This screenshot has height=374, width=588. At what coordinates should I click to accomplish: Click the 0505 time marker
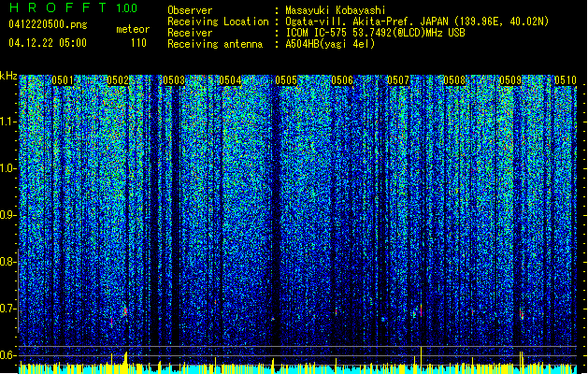[x=286, y=80]
